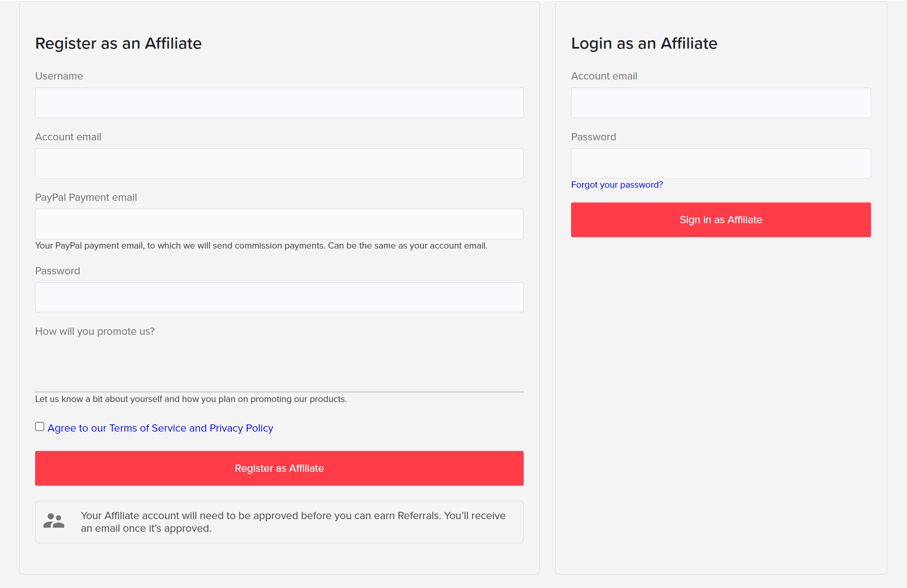
Task: Open Terms of Service and Privacy Policy link
Action: [x=160, y=428]
